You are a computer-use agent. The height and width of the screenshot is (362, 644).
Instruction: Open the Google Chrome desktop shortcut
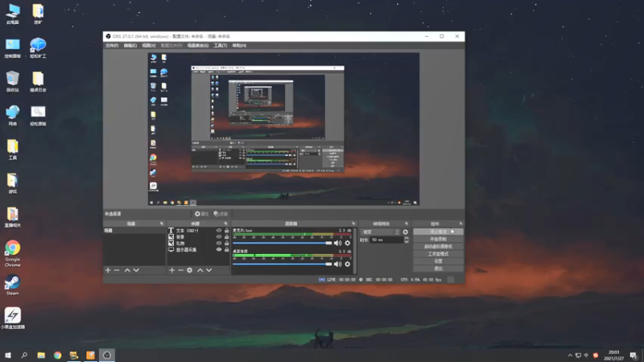click(12, 253)
